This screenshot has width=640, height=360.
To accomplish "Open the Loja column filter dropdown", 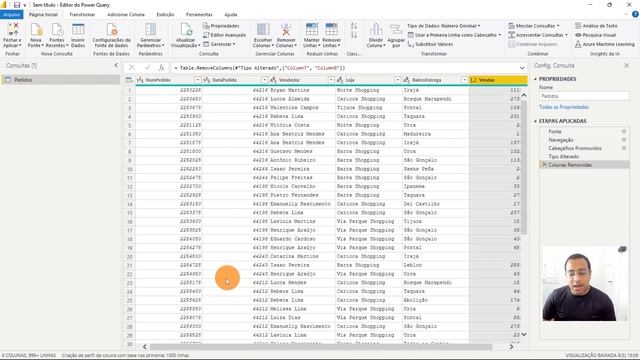I will 398,80.
